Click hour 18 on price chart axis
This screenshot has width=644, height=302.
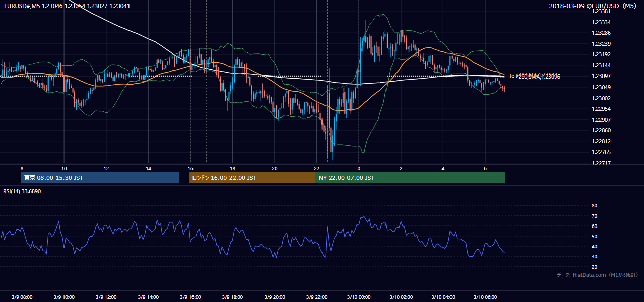tap(232, 168)
